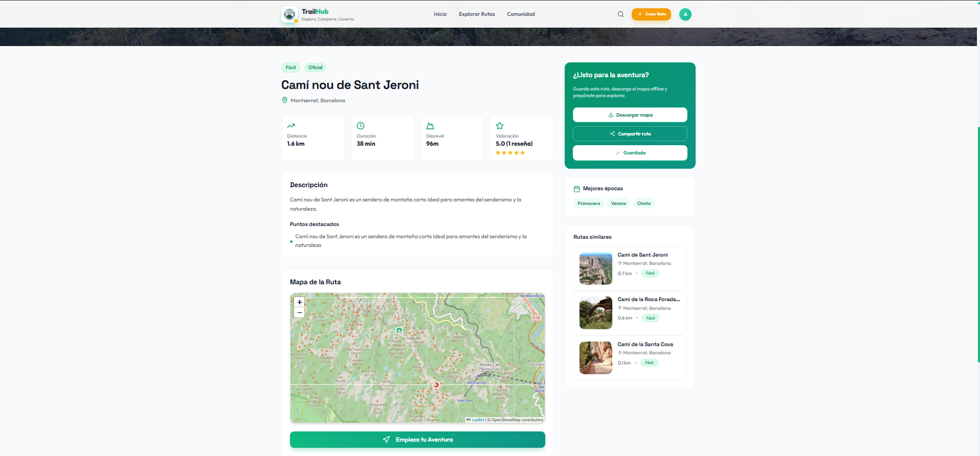The image size is (980, 456).
Task: Click the Leaflet attribution link
Action: point(475,420)
